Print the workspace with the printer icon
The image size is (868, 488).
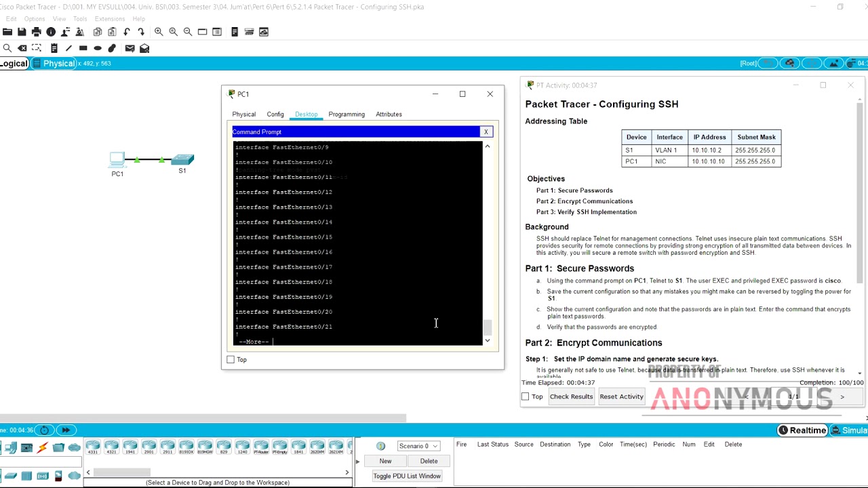click(36, 32)
